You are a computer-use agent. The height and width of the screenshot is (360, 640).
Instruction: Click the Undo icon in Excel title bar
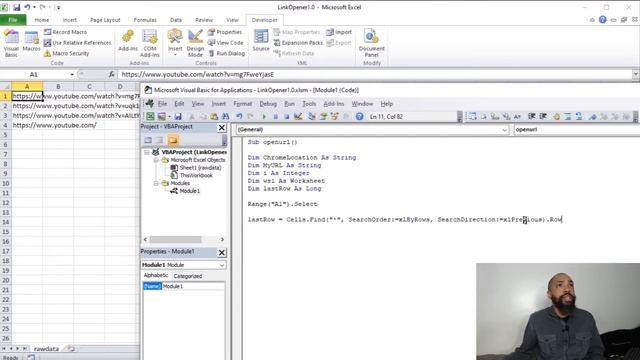(27, 7)
